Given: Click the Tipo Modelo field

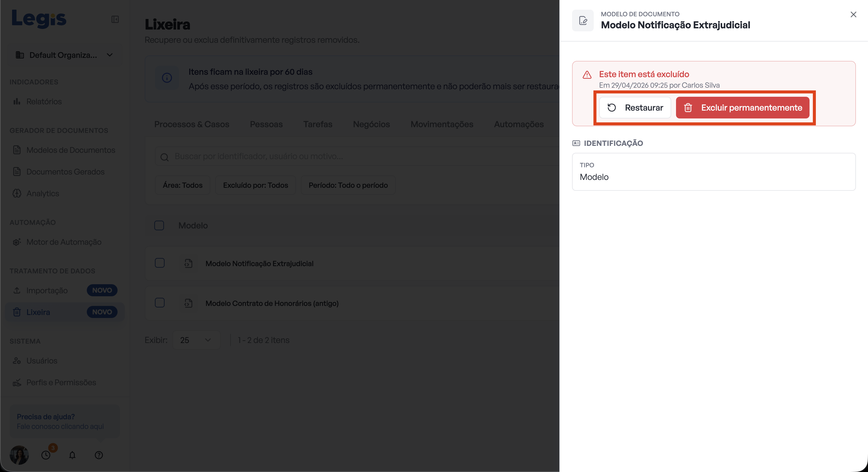Looking at the screenshot, I should [714, 172].
